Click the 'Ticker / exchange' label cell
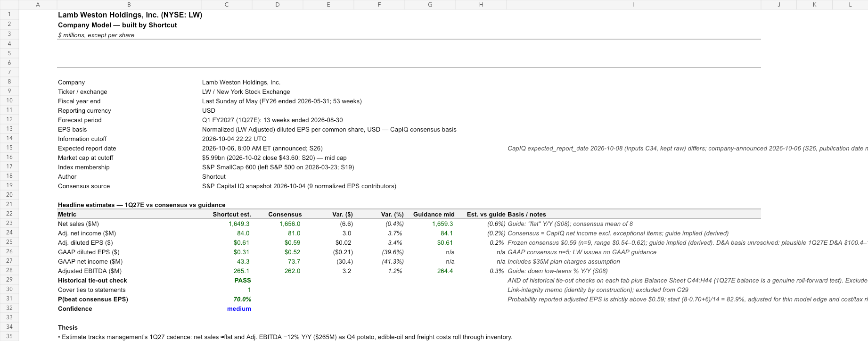 coord(82,92)
